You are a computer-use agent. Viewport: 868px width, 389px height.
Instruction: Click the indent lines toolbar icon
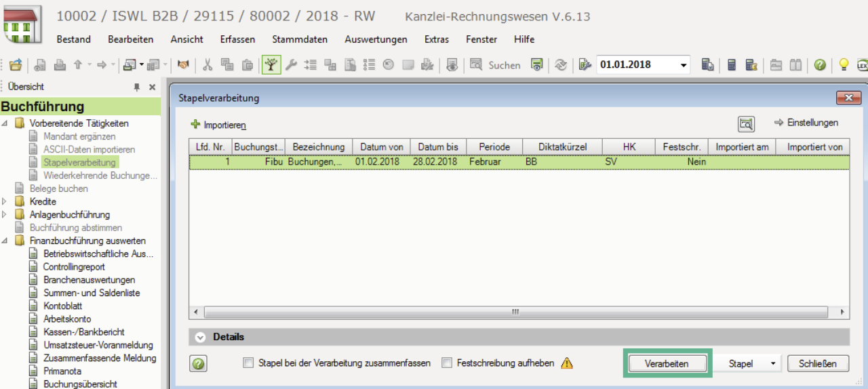click(x=311, y=65)
